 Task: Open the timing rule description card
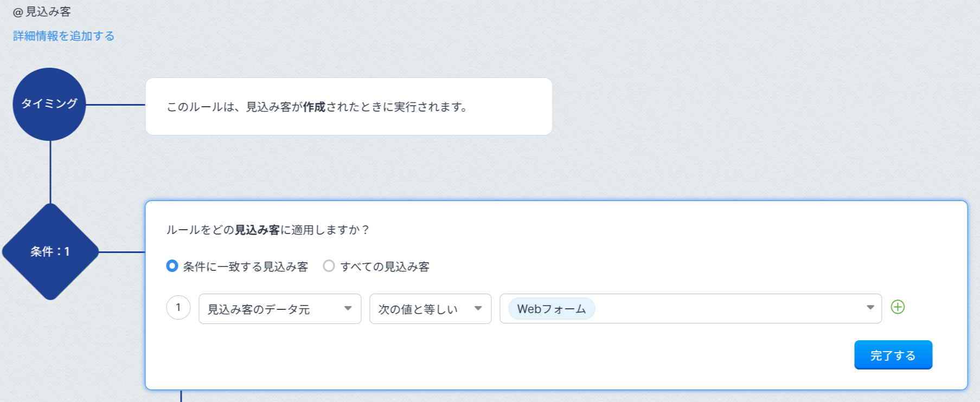click(x=348, y=107)
